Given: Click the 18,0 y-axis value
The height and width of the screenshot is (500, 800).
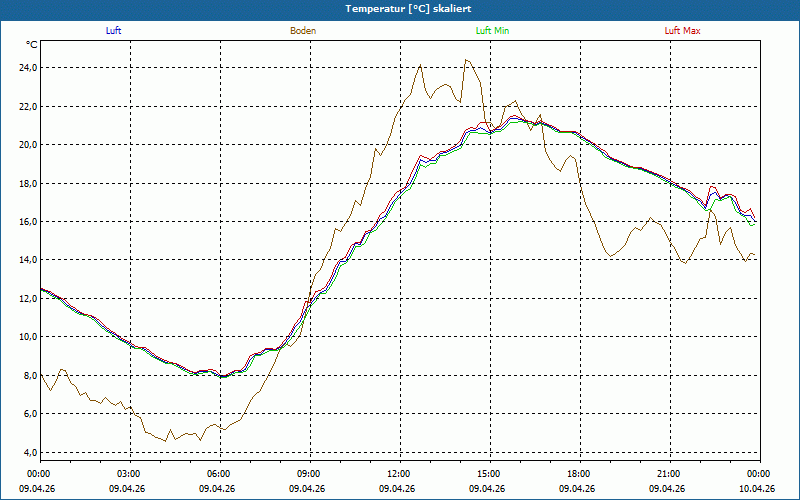Looking at the screenshot, I should coord(28,184).
